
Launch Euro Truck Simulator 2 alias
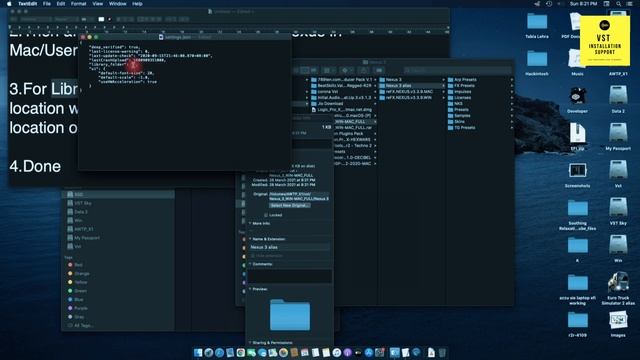618,282
